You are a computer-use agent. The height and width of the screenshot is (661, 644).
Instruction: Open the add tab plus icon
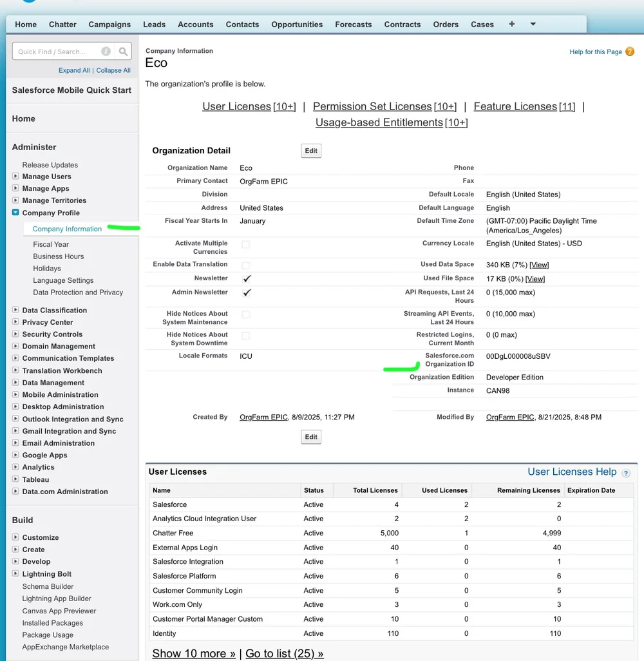[x=511, y=24]
